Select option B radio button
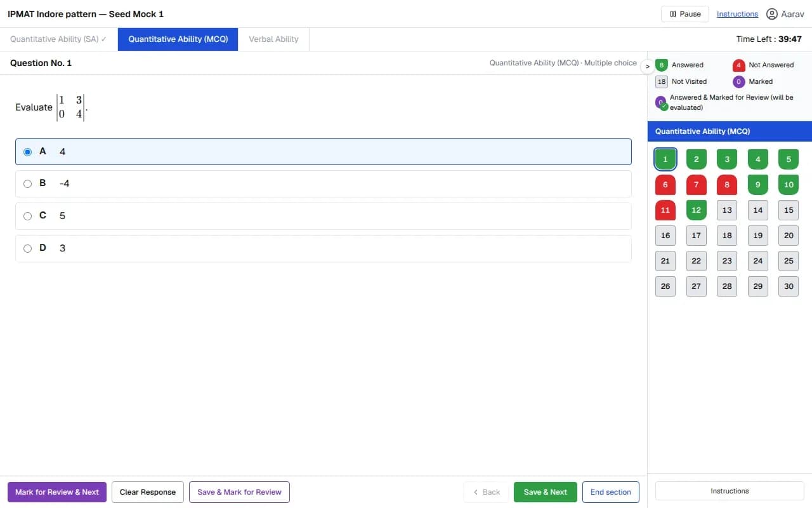 coord(27,184)
